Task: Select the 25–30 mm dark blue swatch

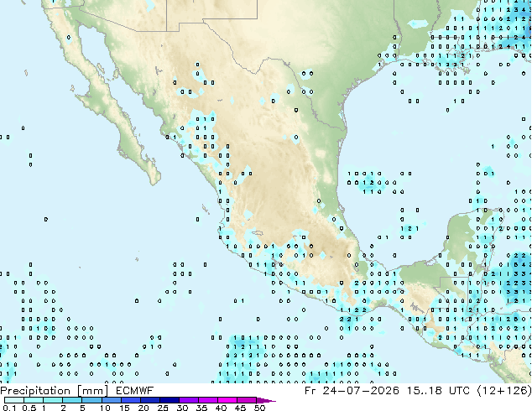Action: coord(170,400)
